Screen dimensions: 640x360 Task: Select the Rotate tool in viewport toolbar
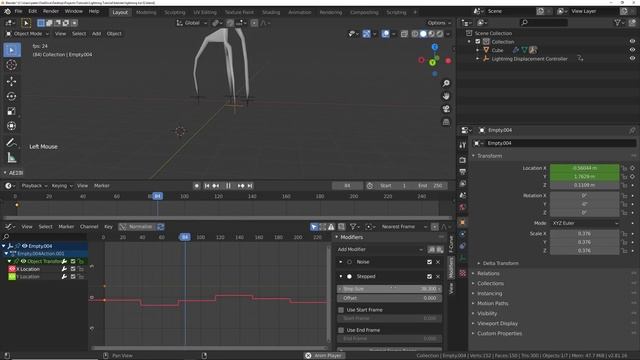(11, 96)
